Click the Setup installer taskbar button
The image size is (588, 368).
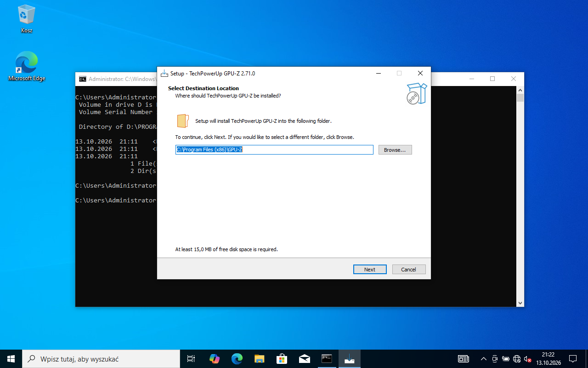pos(349,359)
